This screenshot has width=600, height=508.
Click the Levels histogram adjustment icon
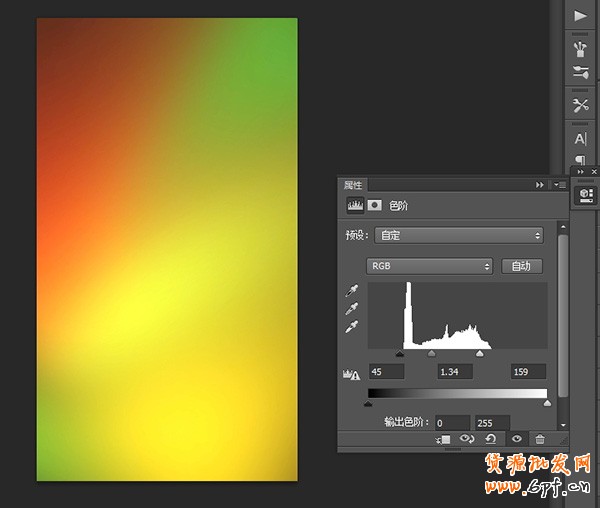(354, 205)
